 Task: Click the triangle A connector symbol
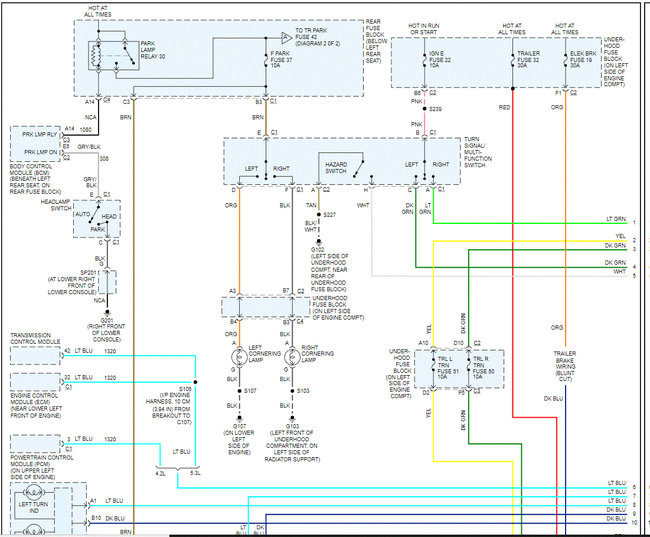click(x=286, y=38)
